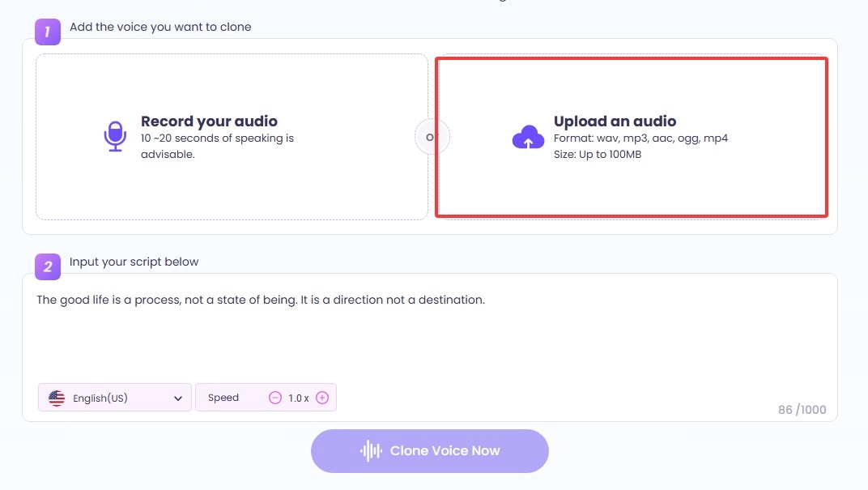This screenshot has height=490, width=868.
Task: Choose the 'Upload an audio' heading
Action: coord(615,121)
